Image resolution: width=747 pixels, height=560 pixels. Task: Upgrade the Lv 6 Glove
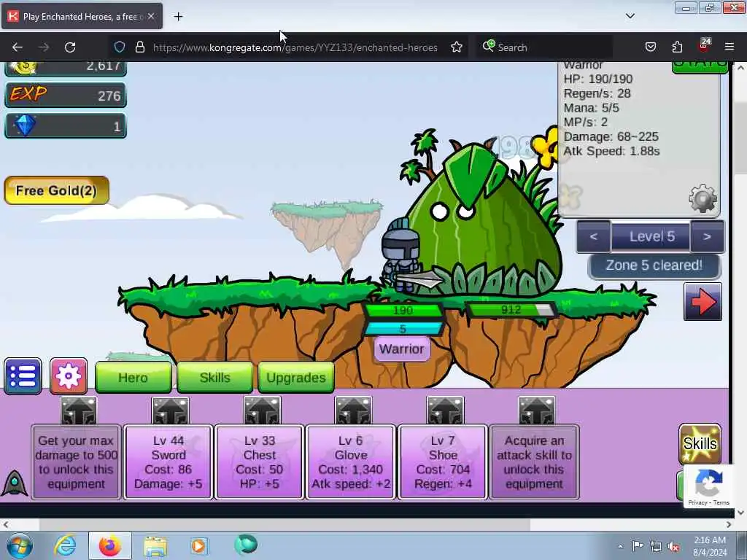tap(351, 462)
